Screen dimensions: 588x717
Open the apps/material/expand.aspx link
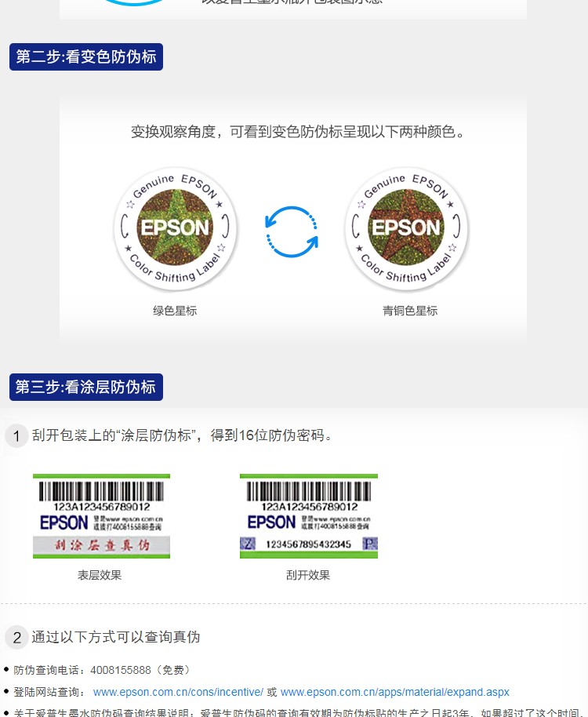pyautogui.click(x=394, y=692)
